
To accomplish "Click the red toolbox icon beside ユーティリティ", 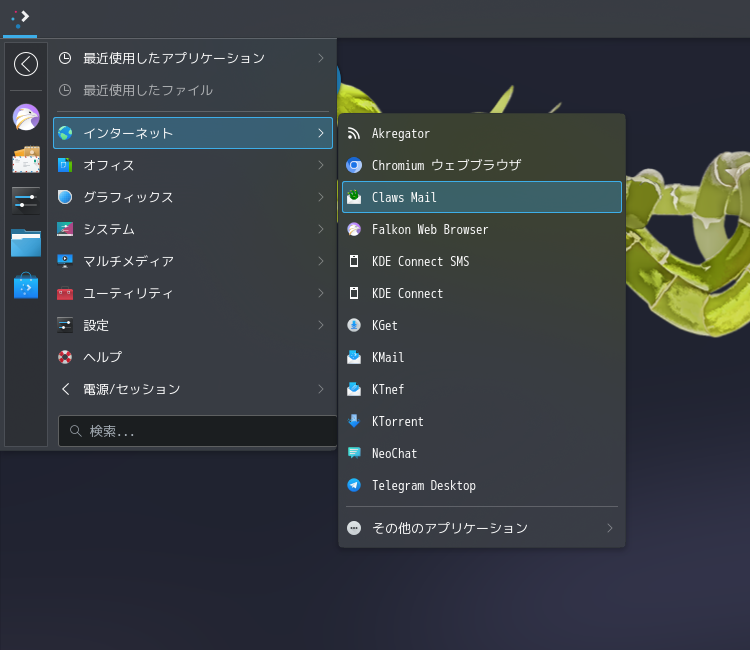I will click(65, 293).
